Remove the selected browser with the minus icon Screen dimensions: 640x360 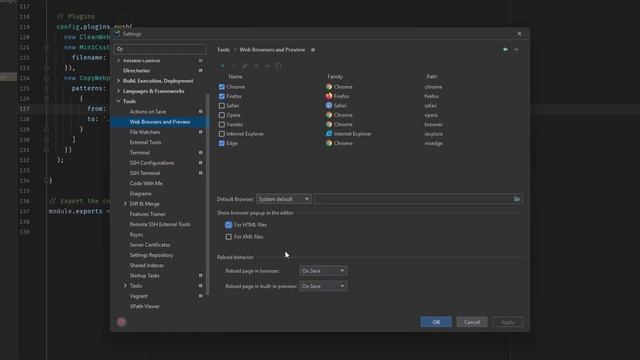[233, 66]
